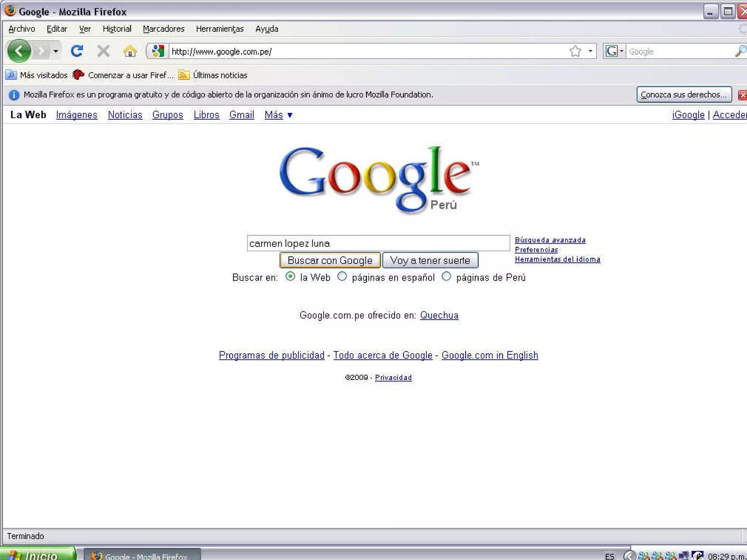Click the magnifier search icon in search bar
This screenshot has height=560, width=747.
pos(740,51)
